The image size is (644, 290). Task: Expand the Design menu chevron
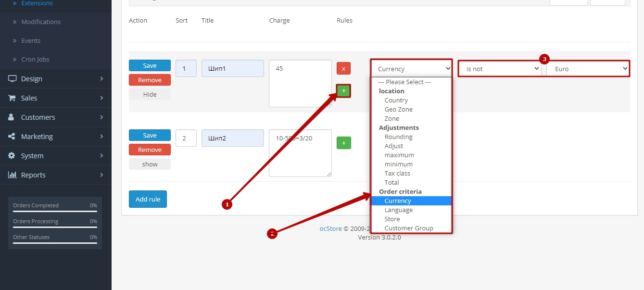pos(101,78)
